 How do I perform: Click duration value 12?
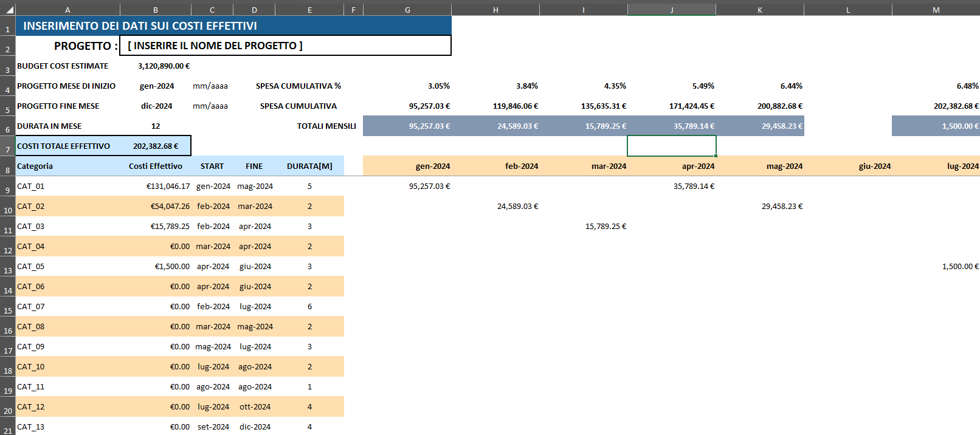[x=156, y=126]
